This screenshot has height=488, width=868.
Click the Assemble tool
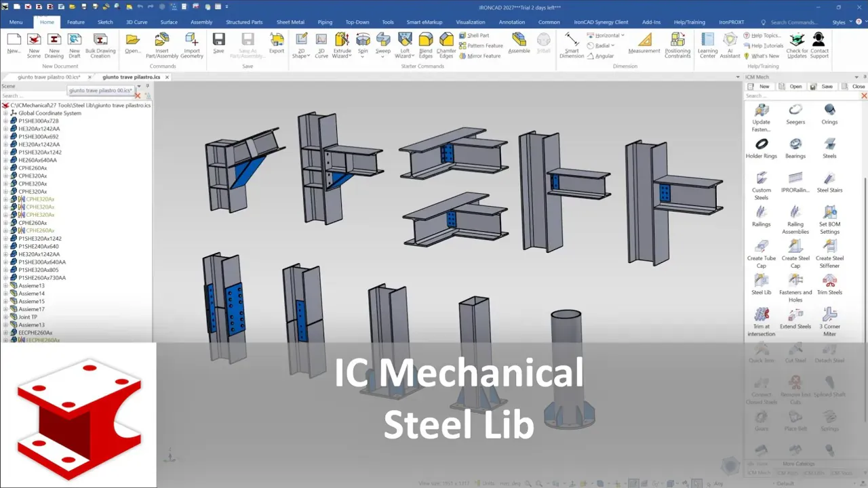point(519,43)
